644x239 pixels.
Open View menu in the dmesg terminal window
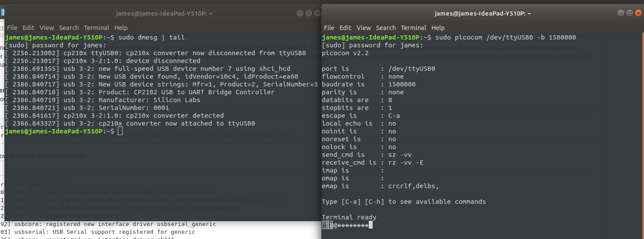pyautogui.click(x=47, y=28)
